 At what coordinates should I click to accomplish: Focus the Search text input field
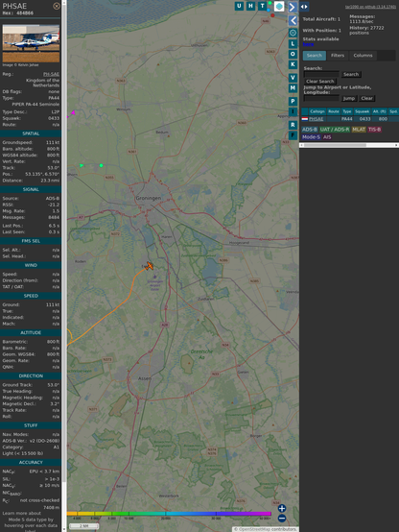tap(321, 74)
